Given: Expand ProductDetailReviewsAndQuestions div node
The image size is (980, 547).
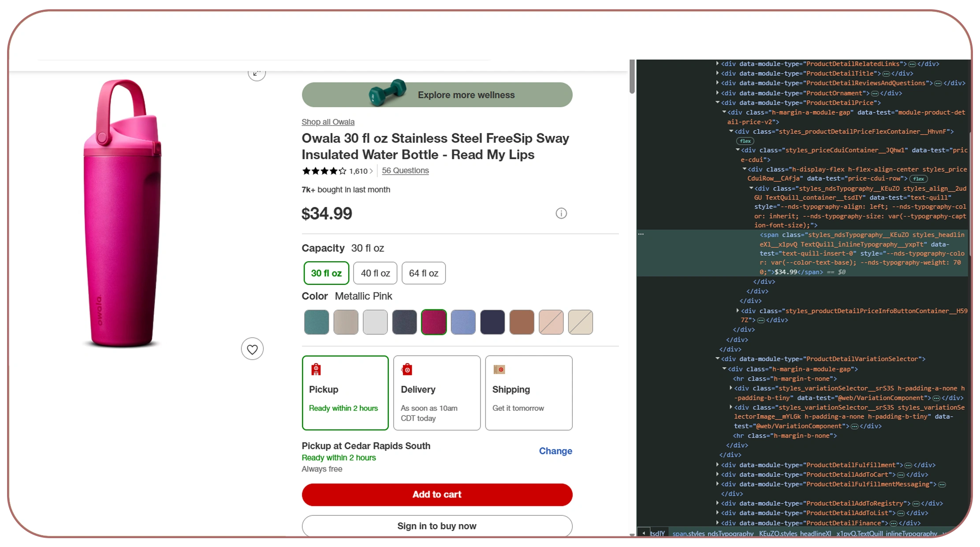Looking at the screenshot, I should pos(718,83).
